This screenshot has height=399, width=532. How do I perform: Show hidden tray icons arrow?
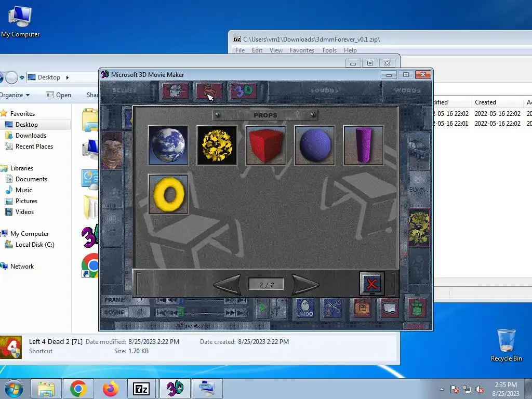pyautogui.click(x=442, y=390)
